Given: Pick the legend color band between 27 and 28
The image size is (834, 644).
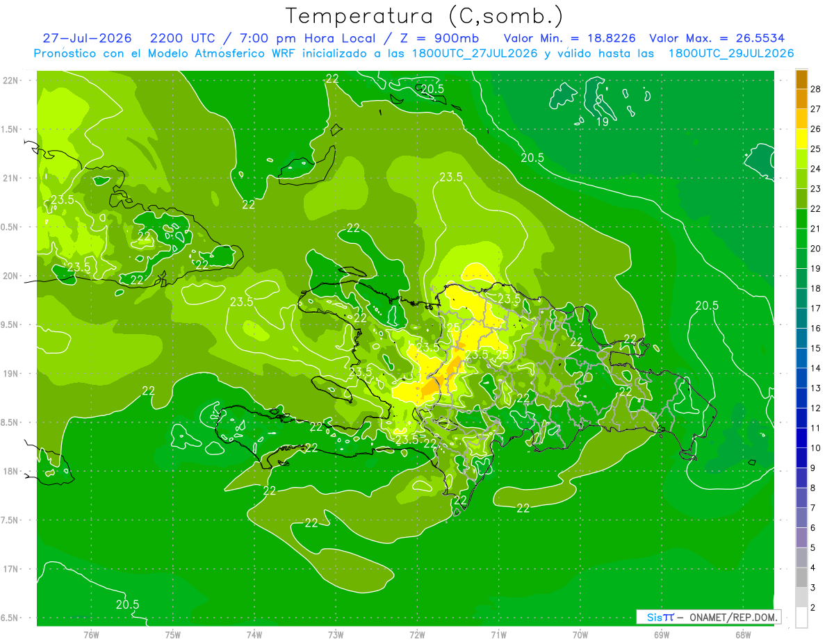Looking at the screenshot, I should 801,99.
